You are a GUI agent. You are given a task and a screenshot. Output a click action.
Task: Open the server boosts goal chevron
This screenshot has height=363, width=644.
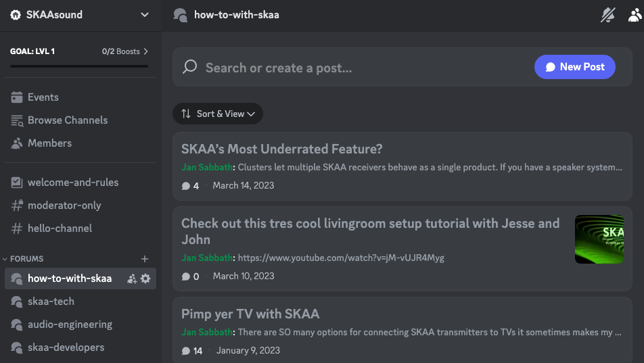pyautogui.click(x=146, y=51)
